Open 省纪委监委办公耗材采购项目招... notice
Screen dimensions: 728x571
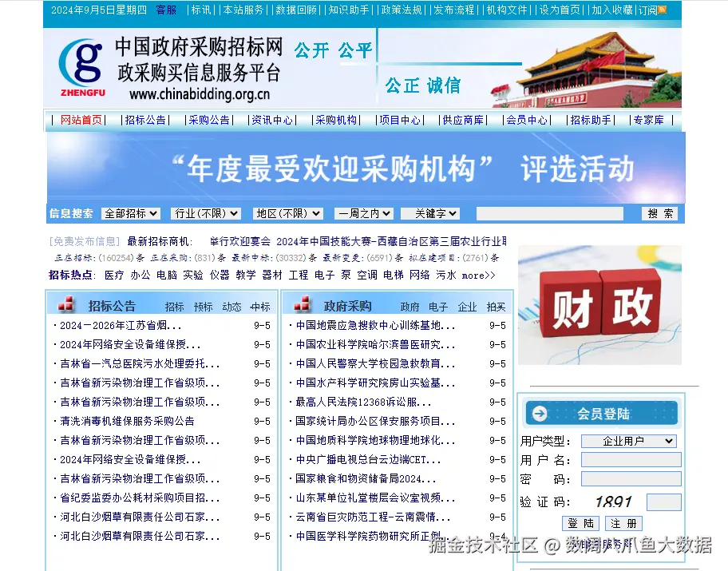click(x=140, y=498)
